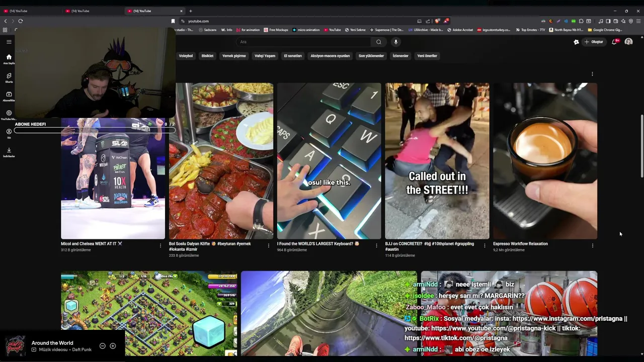The image size is (644, 362).
Task: Click the Brave shields lion icon
Action: point(437,21)
